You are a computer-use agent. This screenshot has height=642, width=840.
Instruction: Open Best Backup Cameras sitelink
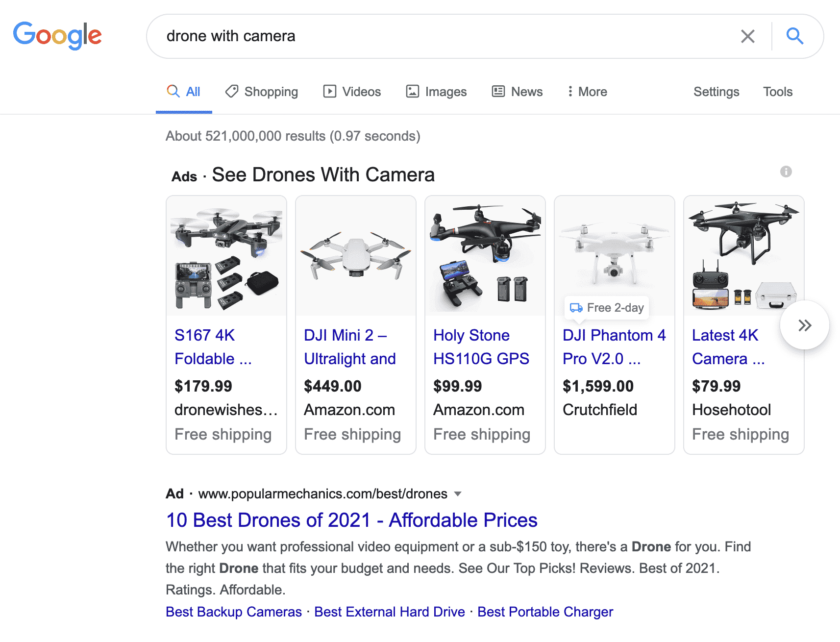pyautogui.click(x=234, y=612)
